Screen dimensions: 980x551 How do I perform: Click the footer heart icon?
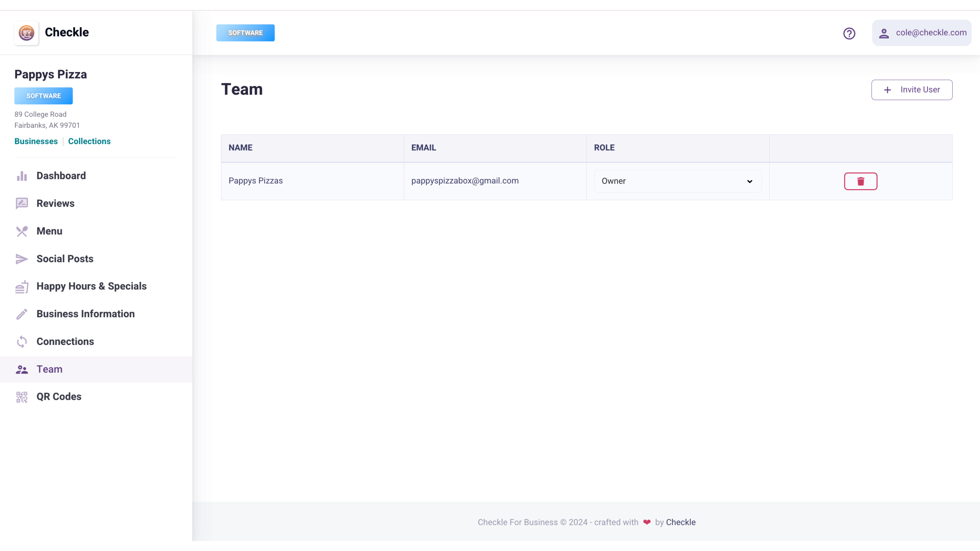pos(647,522)
